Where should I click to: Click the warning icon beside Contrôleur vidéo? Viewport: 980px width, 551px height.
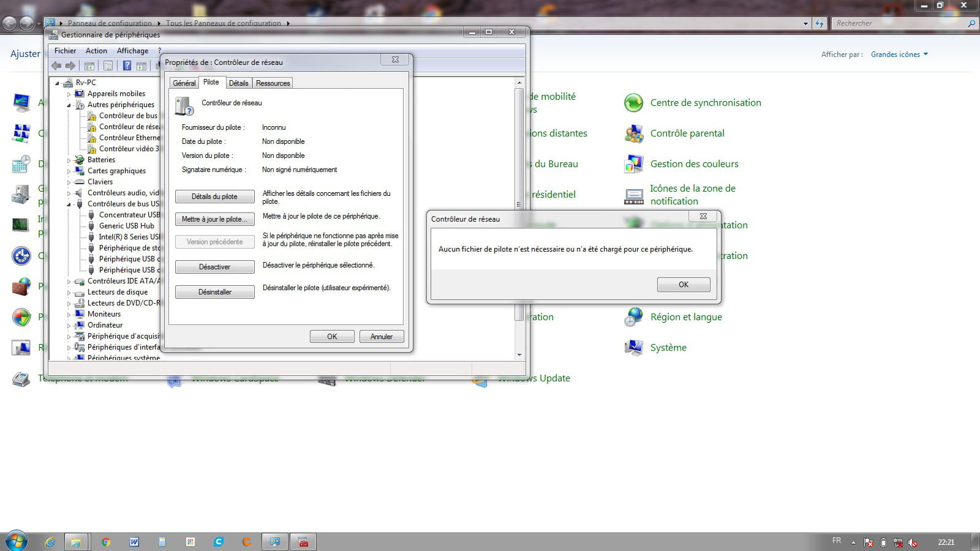[x=91, y=149]
